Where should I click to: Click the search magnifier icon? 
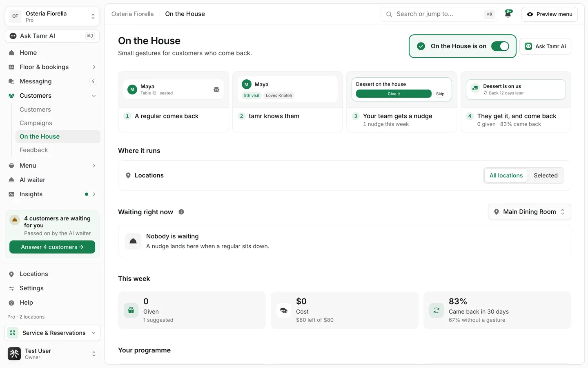coord(389,14)
